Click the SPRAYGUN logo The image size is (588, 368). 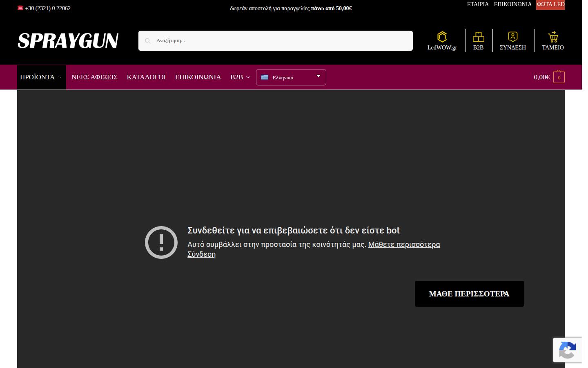coord(68,40)
